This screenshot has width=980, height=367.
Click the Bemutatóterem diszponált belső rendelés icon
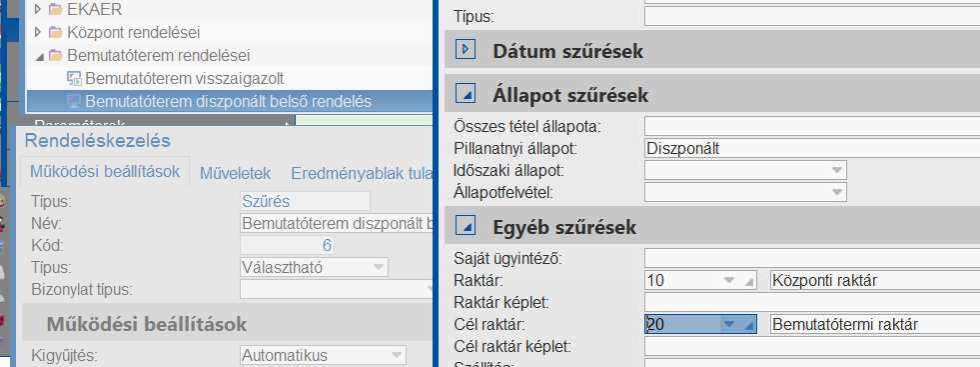[74, 101]
